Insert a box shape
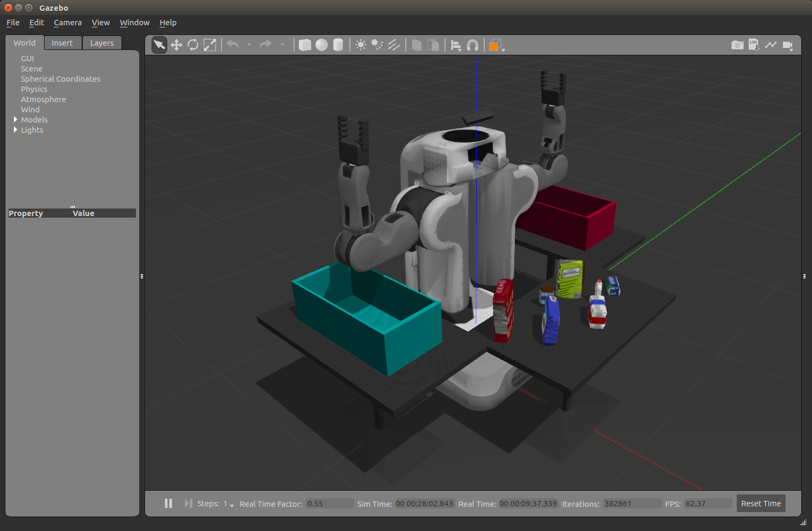The image size is (812, 531). (x=305, y=45)
